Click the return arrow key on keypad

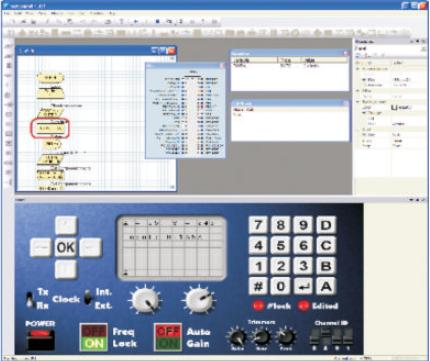[303, 286]
